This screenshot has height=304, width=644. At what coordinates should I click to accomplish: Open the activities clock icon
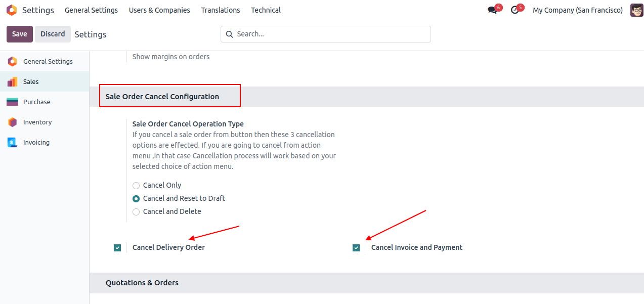click(x=514, y=10)
